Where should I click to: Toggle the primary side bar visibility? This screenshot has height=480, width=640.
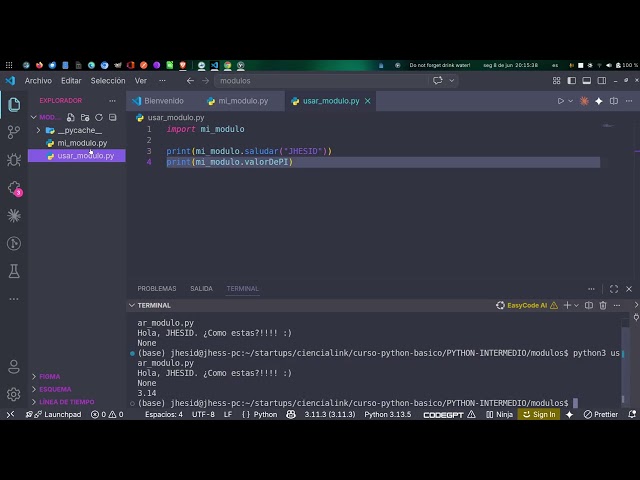pos(571,81)
